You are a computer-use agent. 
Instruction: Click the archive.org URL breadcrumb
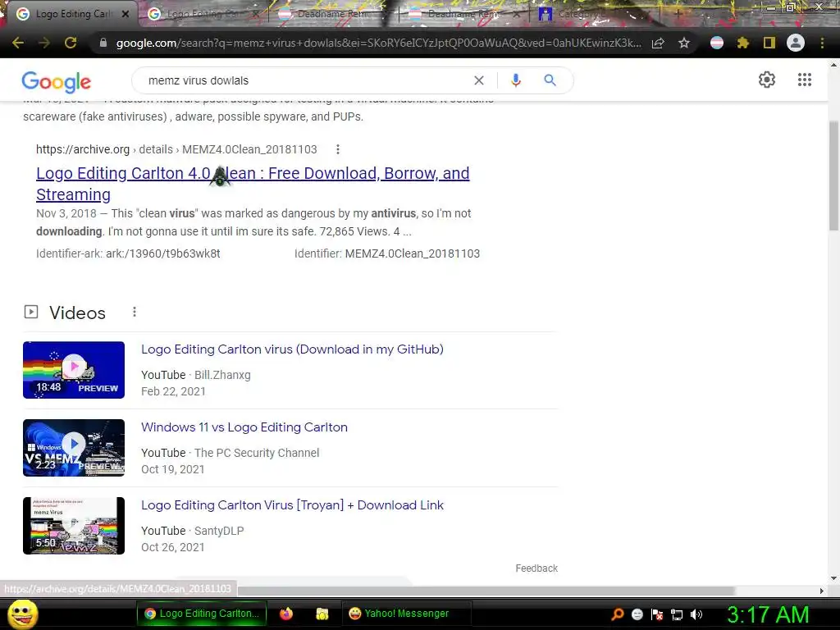pyautogui.click(x=176, y=149)
